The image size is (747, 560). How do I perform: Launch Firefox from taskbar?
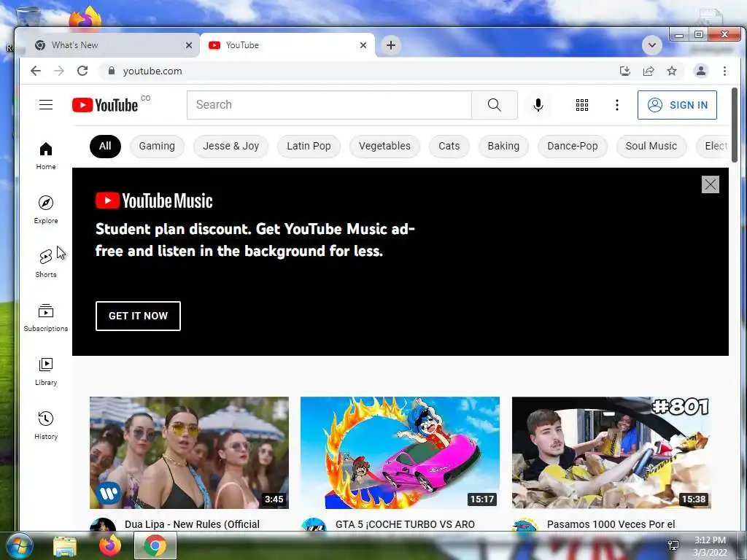pyautogui.click(x=110, y=545)
